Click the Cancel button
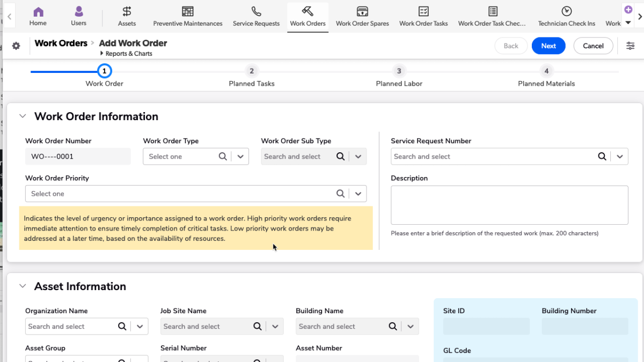The image size is (644, 362). [x=593, y=46]
